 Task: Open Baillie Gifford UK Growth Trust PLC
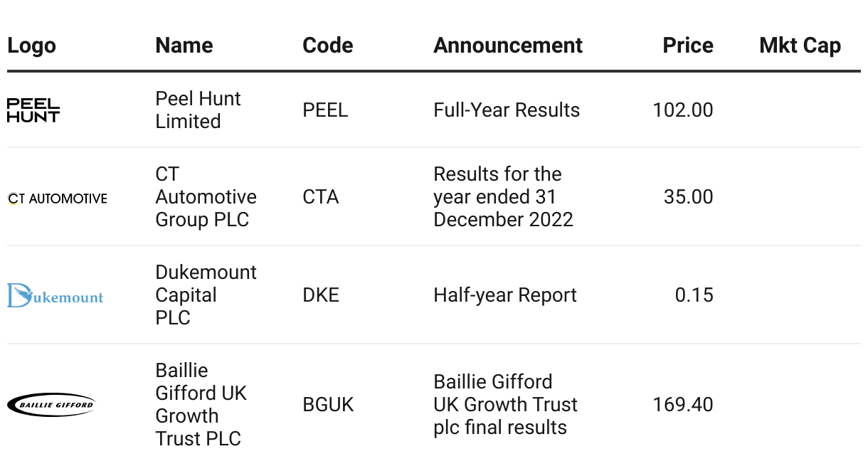coord(201,405)
